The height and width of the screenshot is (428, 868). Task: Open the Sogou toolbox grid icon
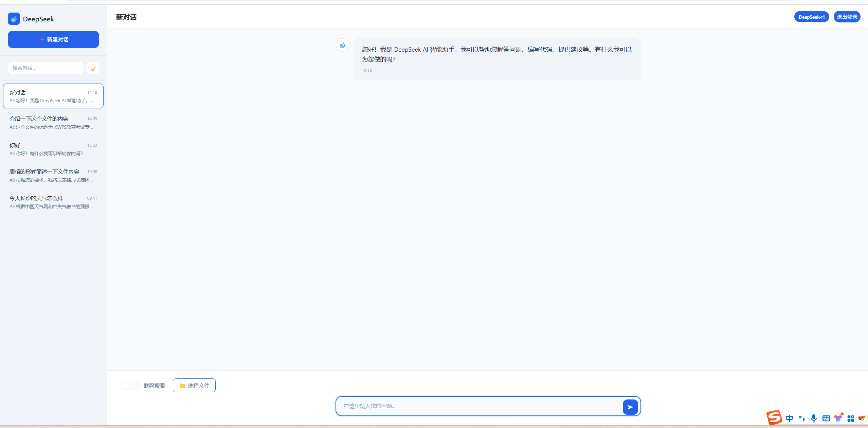pos(851,418)
